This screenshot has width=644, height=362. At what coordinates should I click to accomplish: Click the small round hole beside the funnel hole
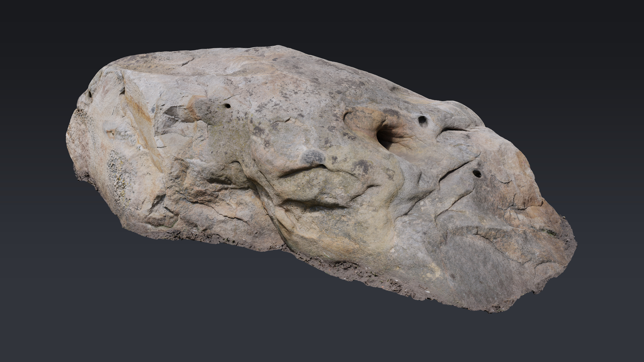pyautogui.click(x=422, y=120)
